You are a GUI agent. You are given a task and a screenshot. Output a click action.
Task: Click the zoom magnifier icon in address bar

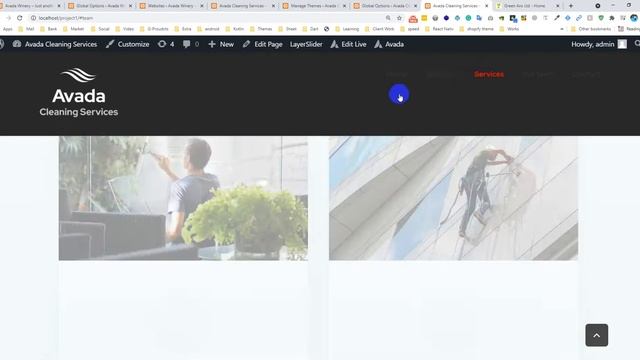pos(388,18)
